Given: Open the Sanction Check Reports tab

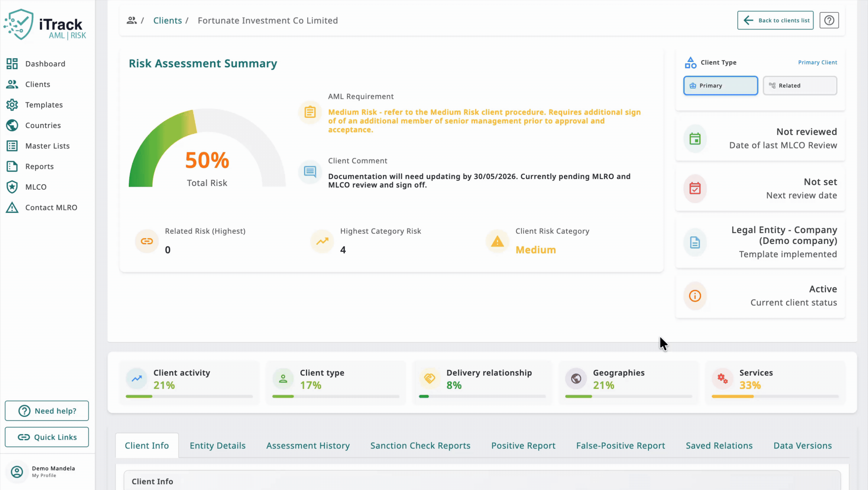Looking at the screenshot, I should pos(420,445).
